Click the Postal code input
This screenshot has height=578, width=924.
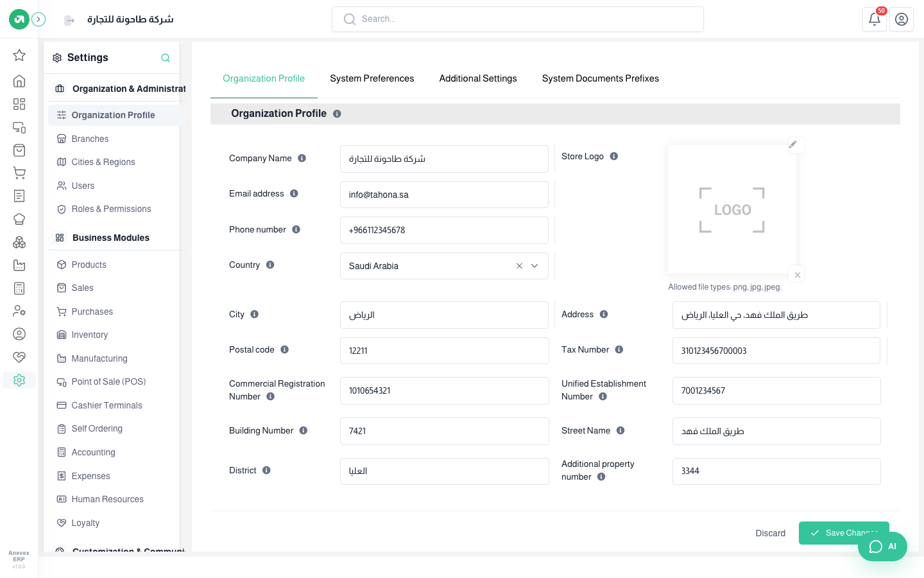coord(444,351)
